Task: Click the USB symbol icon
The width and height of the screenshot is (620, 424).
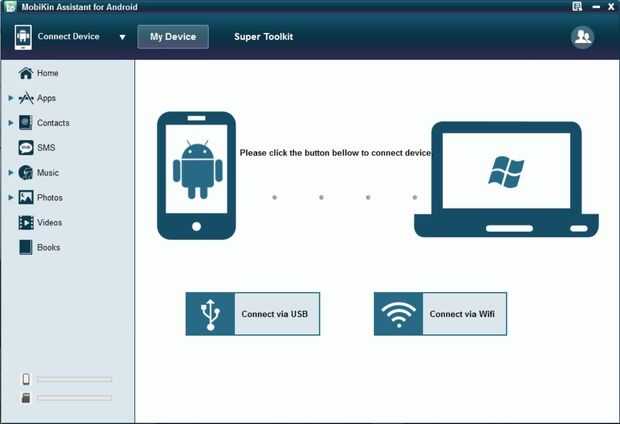Action: (210, 314)
